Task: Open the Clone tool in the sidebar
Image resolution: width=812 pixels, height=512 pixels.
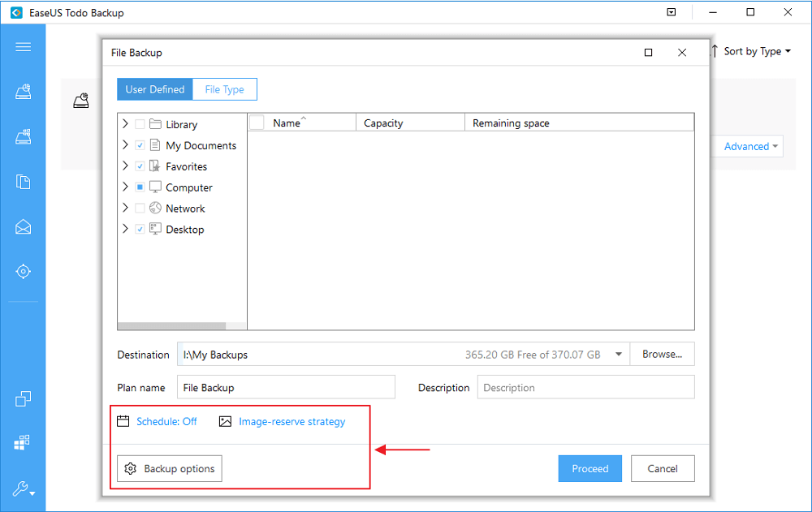Action: tap(23, 398)
